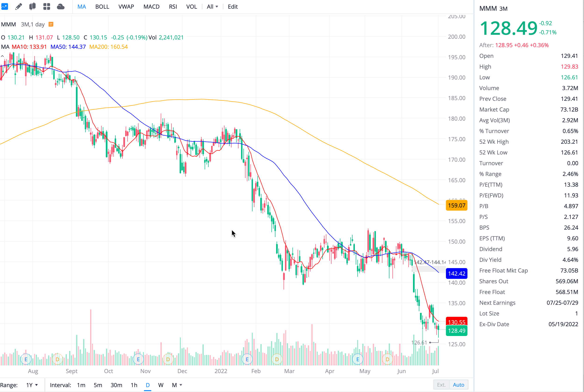
Task: Click the cloud save icon
Action: pos(61,7)
